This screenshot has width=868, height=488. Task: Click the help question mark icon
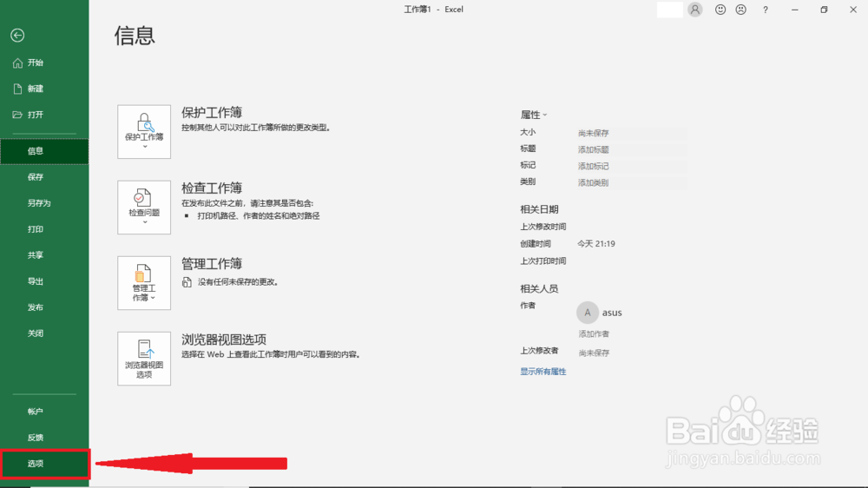click(x=766, y=10)
